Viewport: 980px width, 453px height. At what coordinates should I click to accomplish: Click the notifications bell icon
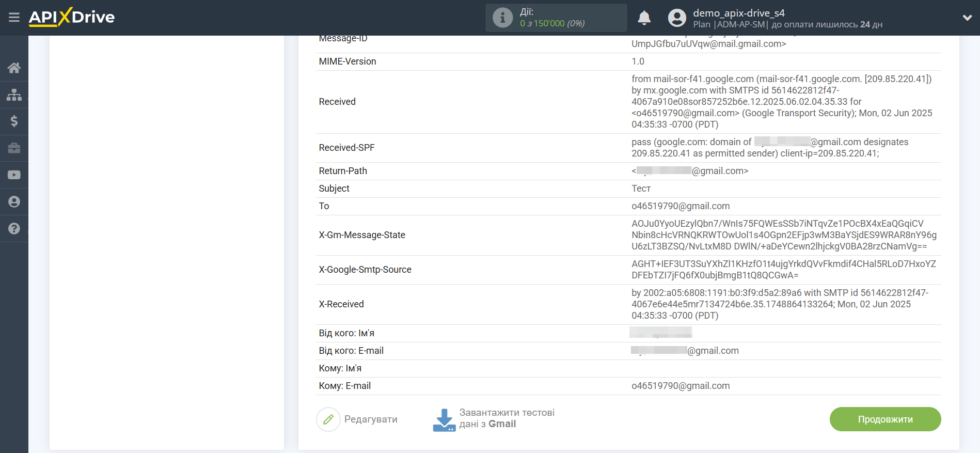644,18
